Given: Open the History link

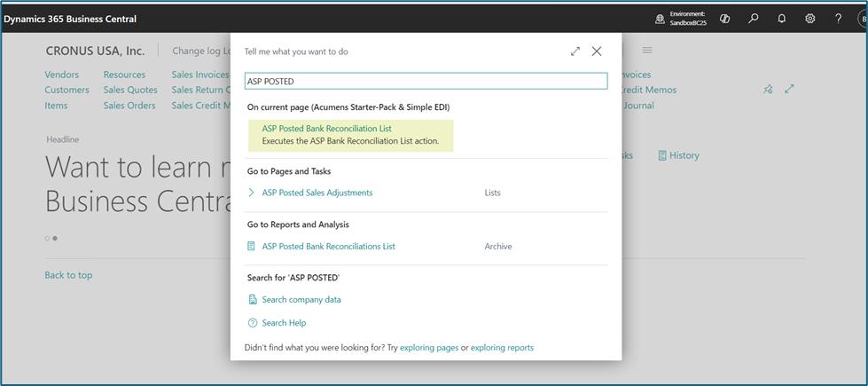Looking at the screenshot, I should pos(678,155).
